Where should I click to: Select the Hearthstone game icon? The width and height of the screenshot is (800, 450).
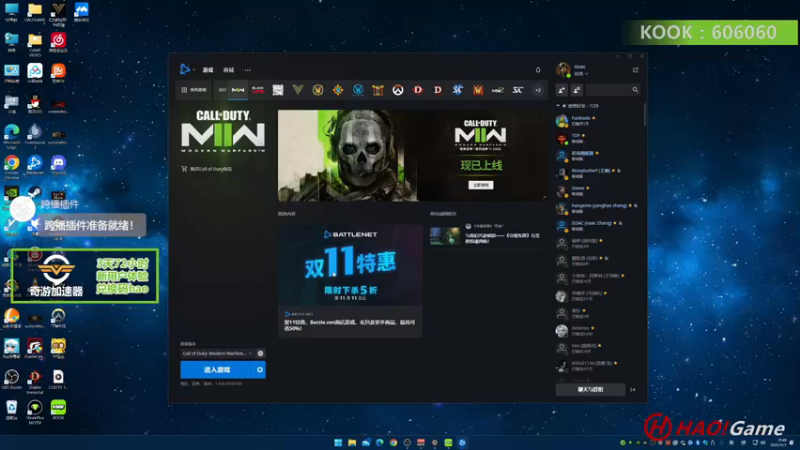coord(338,90)
